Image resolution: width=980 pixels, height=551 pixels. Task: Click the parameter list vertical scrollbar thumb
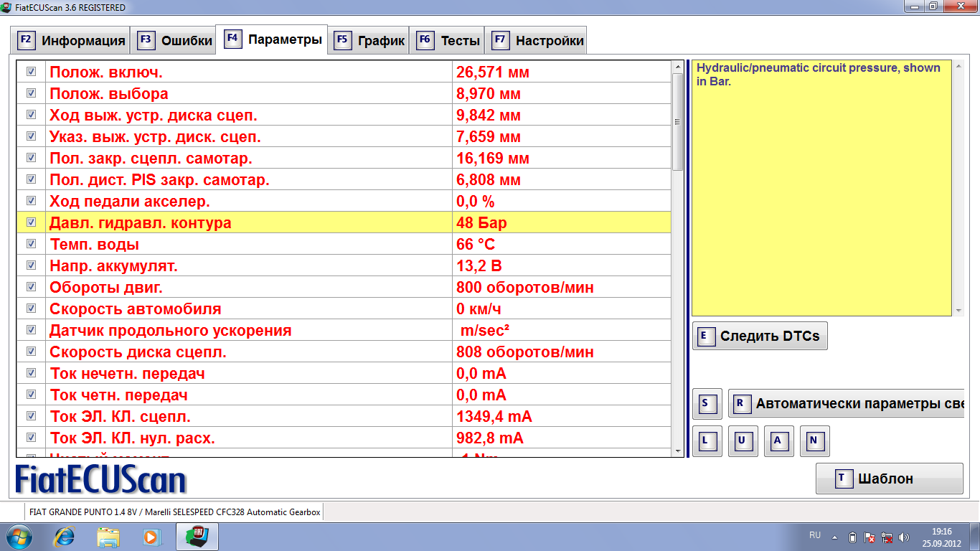(x=677, y=121)
